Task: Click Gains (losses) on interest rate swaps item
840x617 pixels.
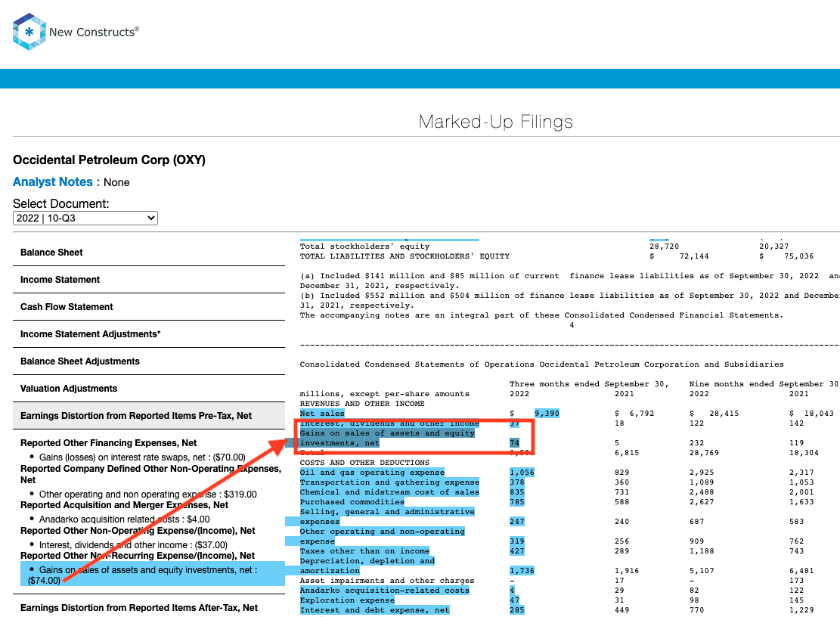Action: tap(142, 457)
